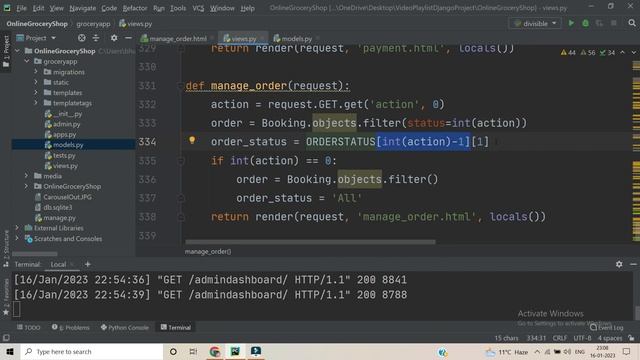Click the 4 spaces indent setting
Image resolution: width=640 pixels, height=360 pixels.
click(x=610, y=338)
